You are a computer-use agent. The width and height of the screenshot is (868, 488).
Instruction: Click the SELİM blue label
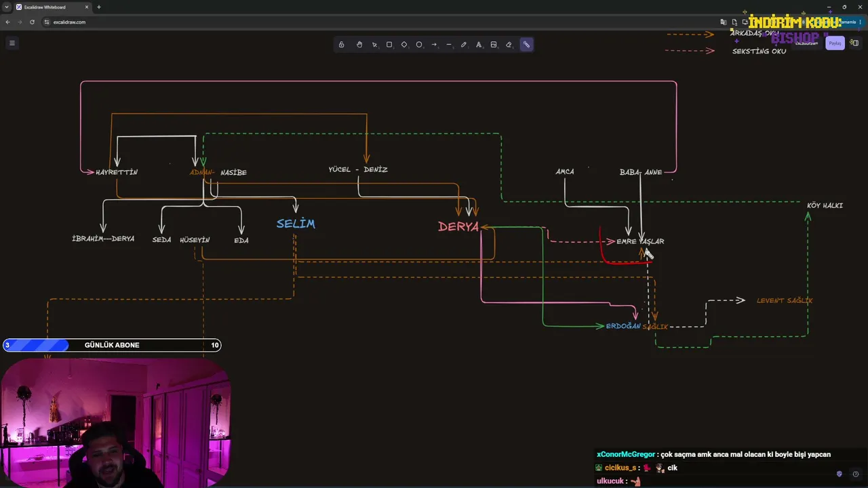pos(296,224)
